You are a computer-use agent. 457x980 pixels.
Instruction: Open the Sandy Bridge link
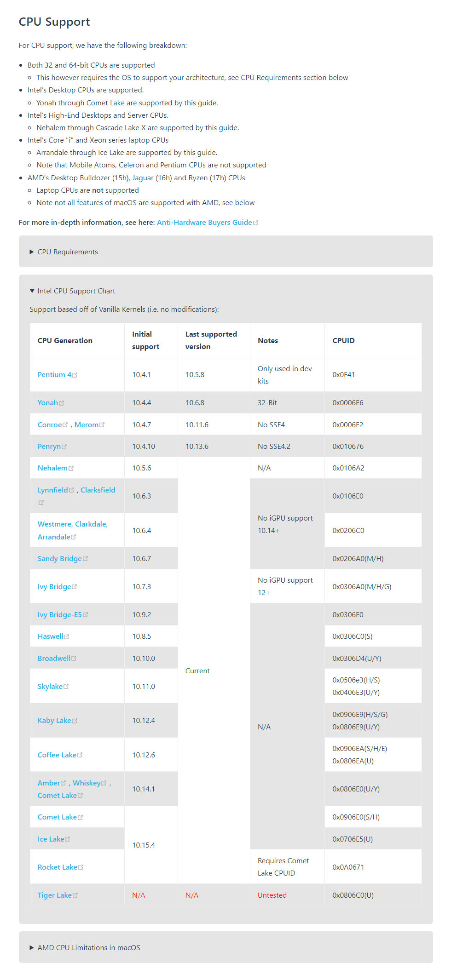click(59, 559)
